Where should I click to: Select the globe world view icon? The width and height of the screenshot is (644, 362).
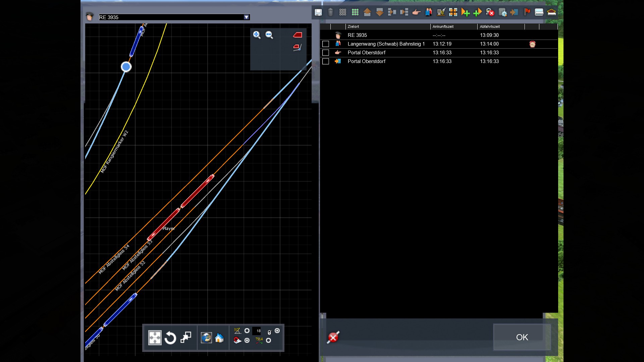pos(206,338)
